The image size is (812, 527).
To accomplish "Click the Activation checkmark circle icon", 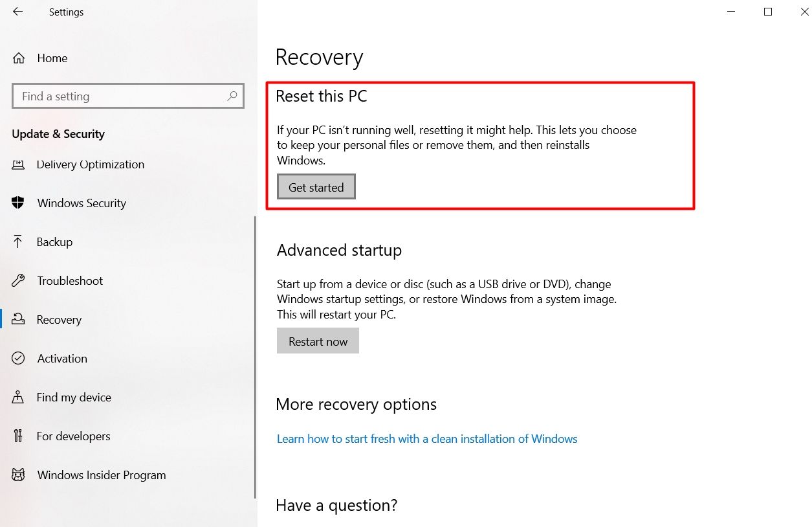I will pyautogui.click(x=18, y=358).
